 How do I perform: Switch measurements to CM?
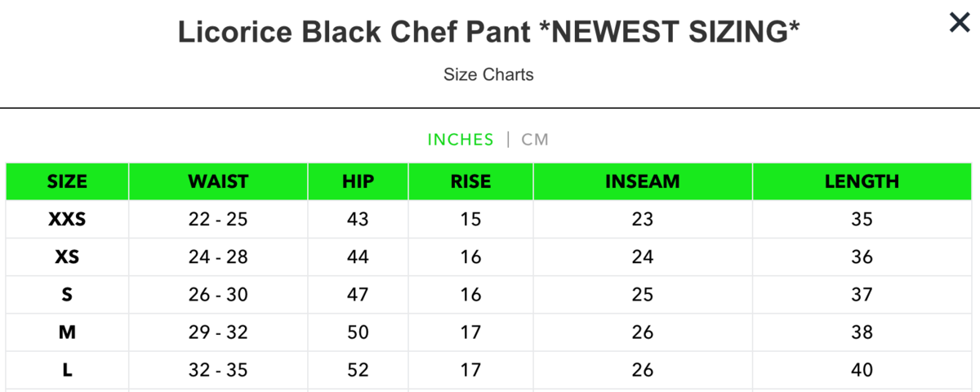(x=535, y=140)
